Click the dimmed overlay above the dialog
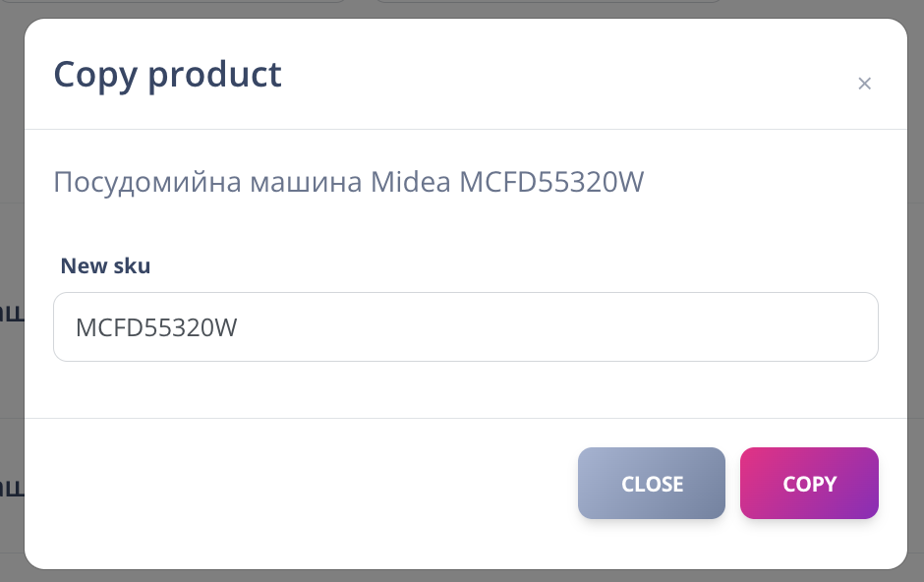This screenshot has width=924, height=582. [462, 10]
